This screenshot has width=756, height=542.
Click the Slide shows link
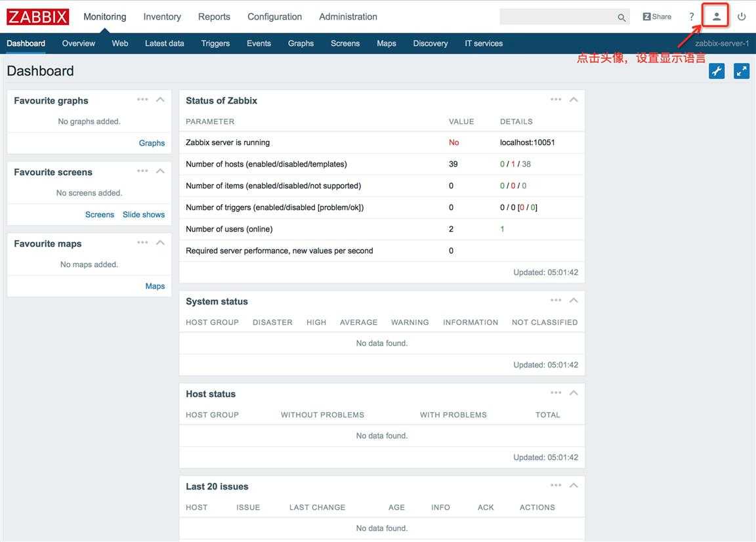tap(144, 215)
